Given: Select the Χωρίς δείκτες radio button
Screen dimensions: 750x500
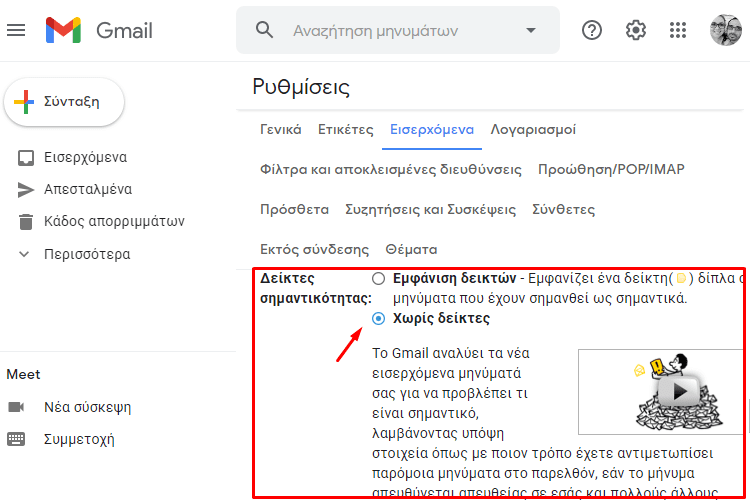Looking at the screenshot, I should pos(378,319).
